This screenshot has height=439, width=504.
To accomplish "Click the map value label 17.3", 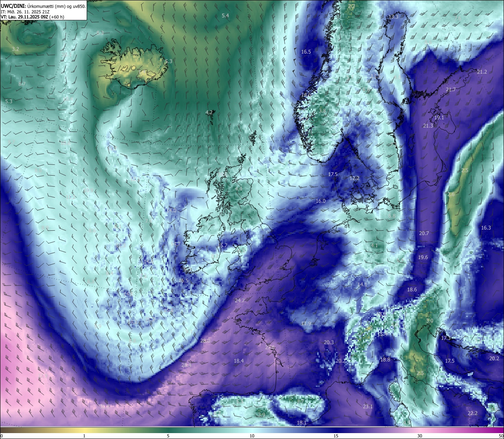I will (x=446, y=338).
